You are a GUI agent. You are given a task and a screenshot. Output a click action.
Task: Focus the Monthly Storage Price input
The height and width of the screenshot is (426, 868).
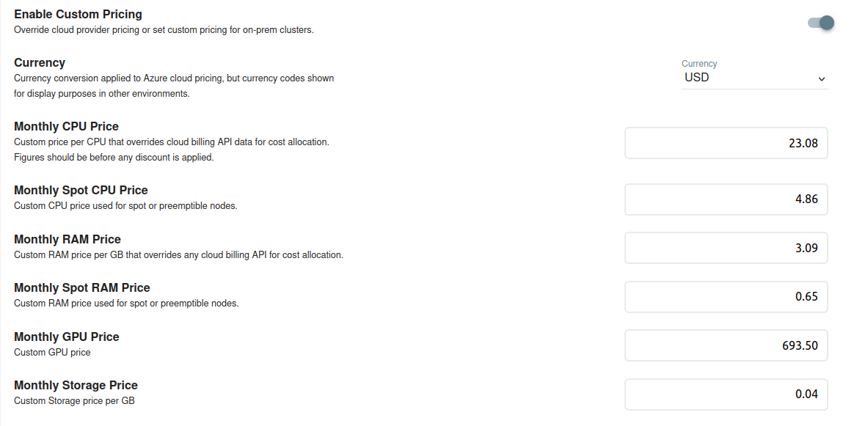[x=726, y=394]
